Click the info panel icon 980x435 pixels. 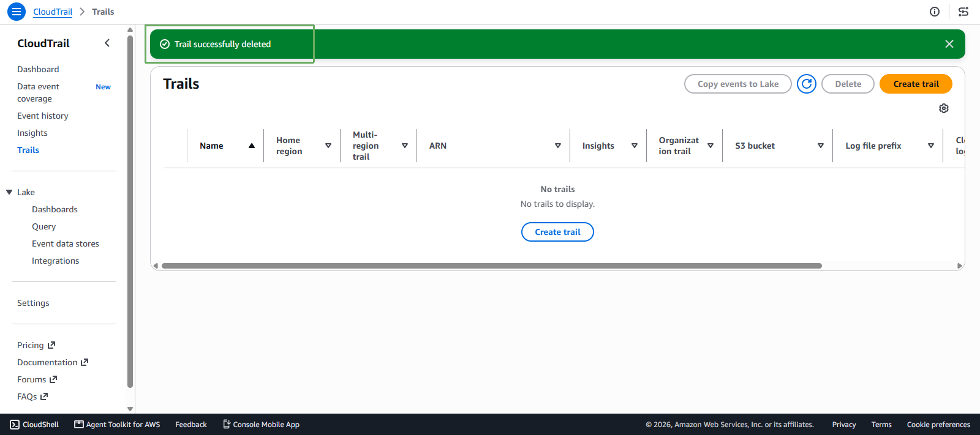pyautogui.click(x=935, y=12)
